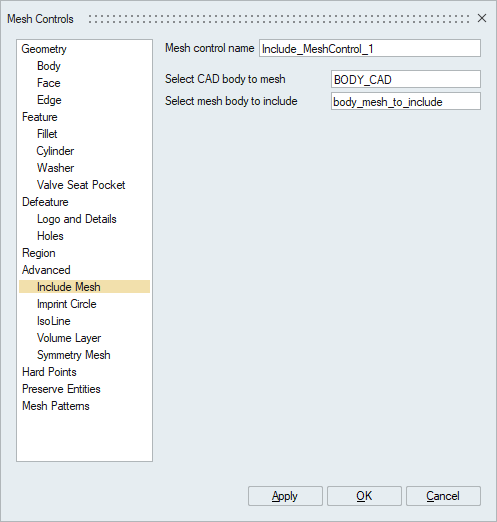
Task: Apply the mesh control settings
Action: click(285, 496)
